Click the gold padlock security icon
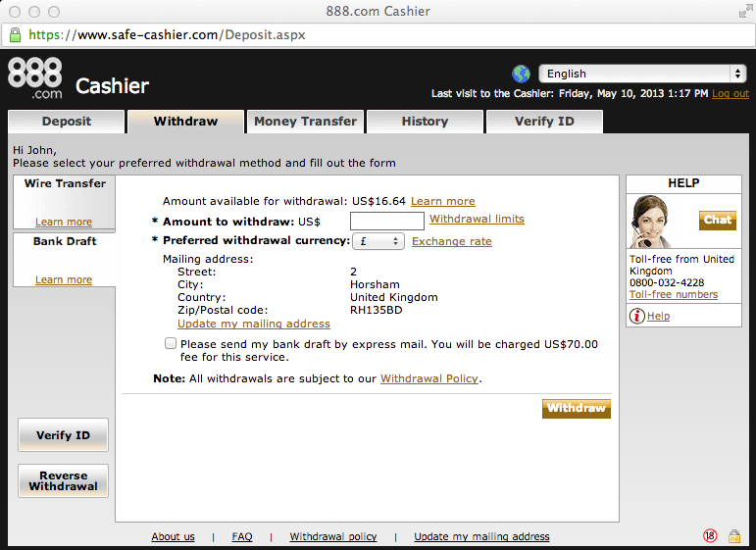 (733, 535)
